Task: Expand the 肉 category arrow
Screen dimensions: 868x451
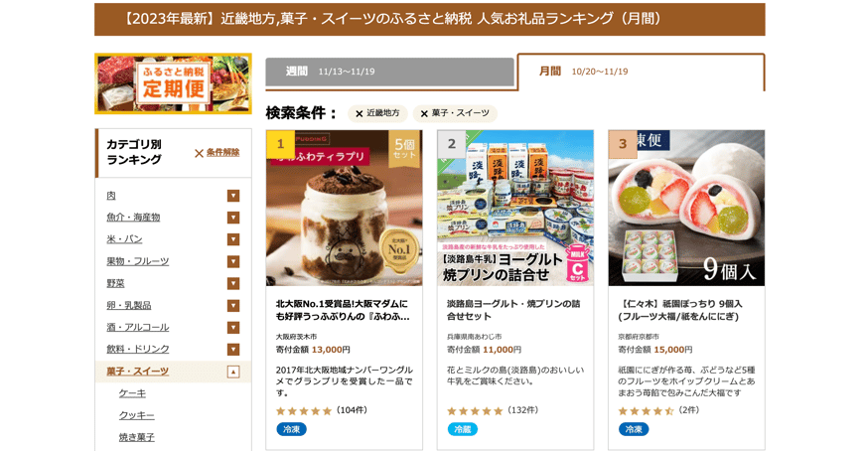Action: (233, 196)
